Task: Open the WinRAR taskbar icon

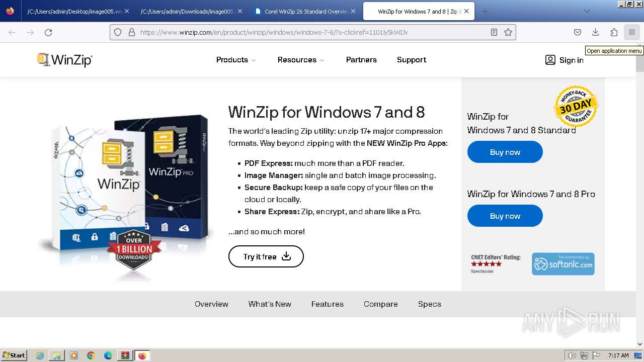Action: pos(125,355)
